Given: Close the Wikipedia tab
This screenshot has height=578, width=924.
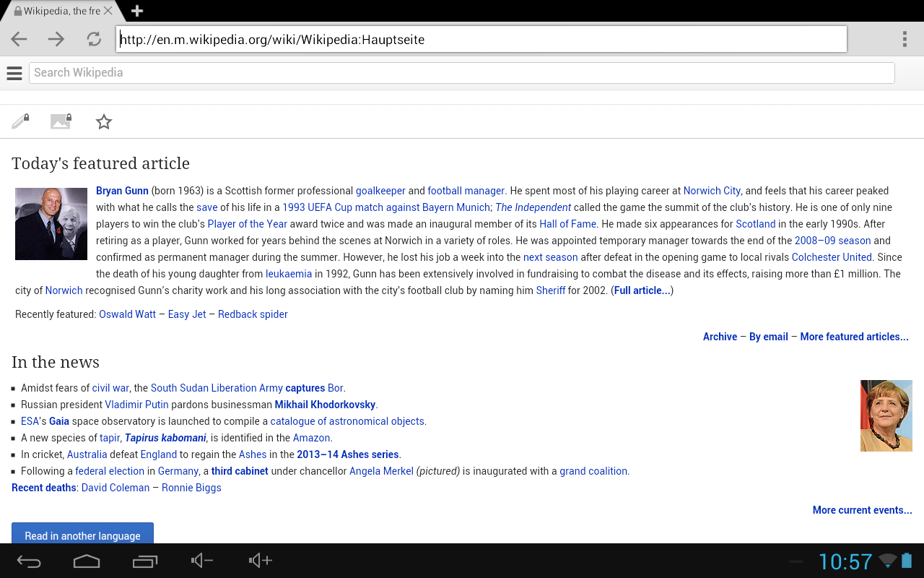Looking at the screenshot, I should click(x=108, y=11).
